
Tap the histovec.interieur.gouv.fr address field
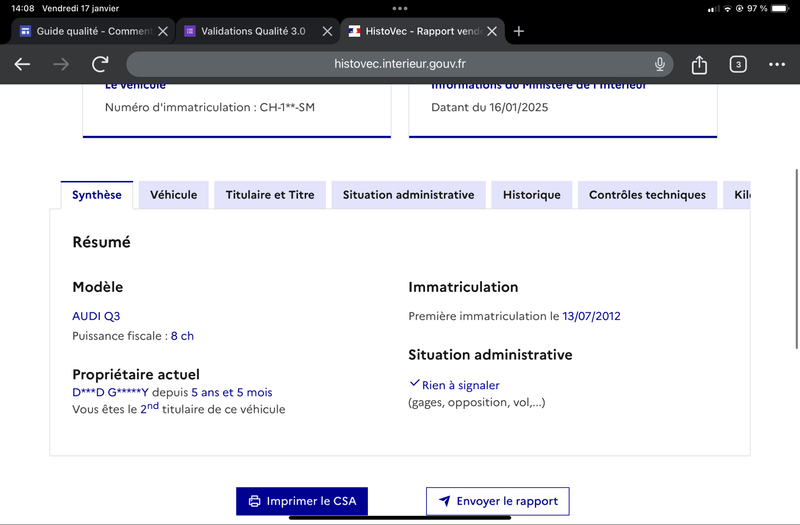click(399, 64)
